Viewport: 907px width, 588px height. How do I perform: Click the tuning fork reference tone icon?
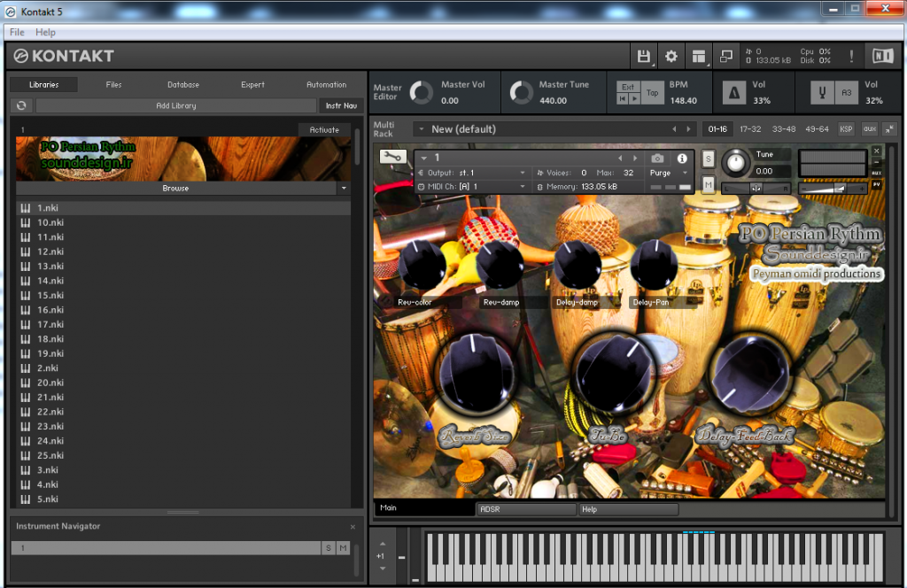[822, 92]
